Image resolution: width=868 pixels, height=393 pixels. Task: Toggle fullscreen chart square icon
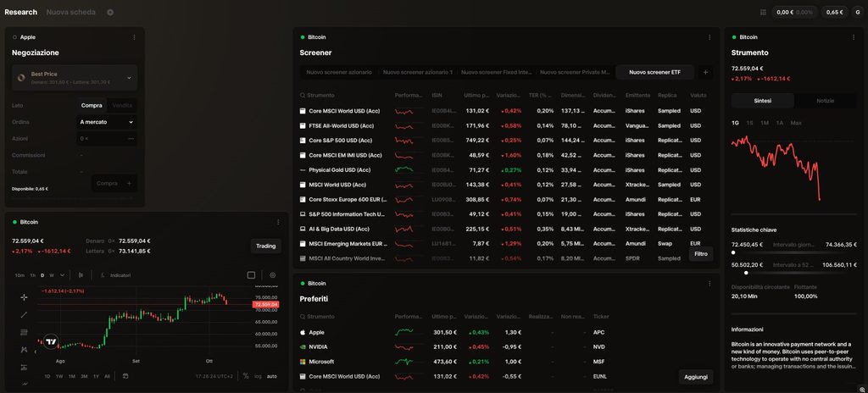click(x=251, y=275)
